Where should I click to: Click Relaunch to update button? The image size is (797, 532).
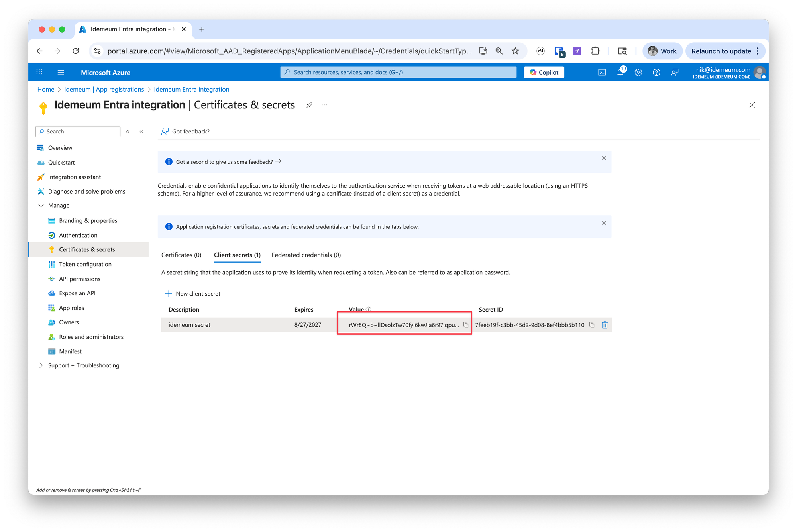(721, 51)
